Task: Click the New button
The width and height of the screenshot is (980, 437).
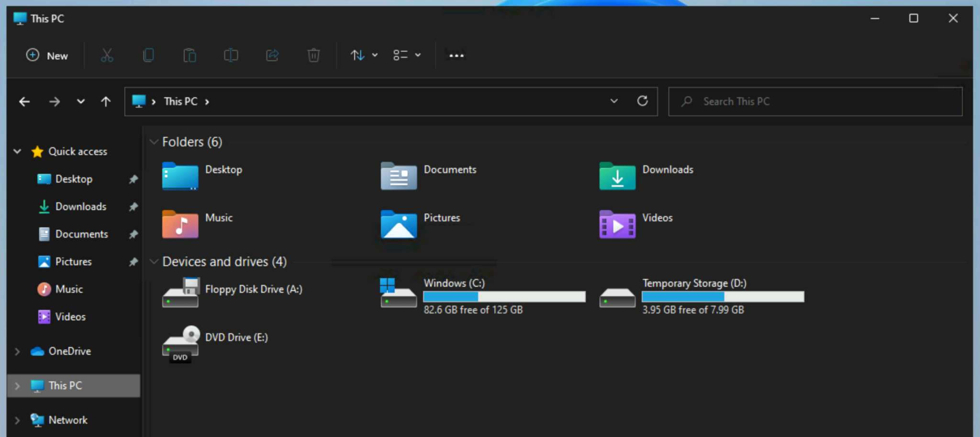Action: 47,55
